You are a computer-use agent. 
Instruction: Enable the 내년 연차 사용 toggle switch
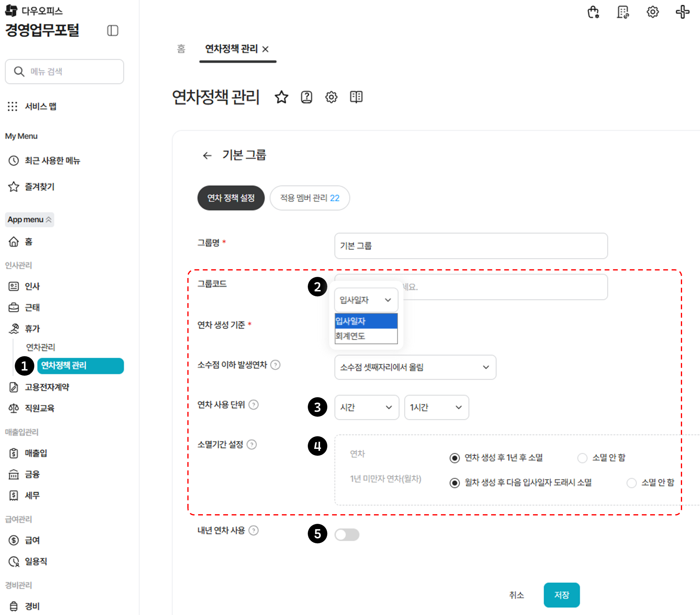[x=347, y=535]
